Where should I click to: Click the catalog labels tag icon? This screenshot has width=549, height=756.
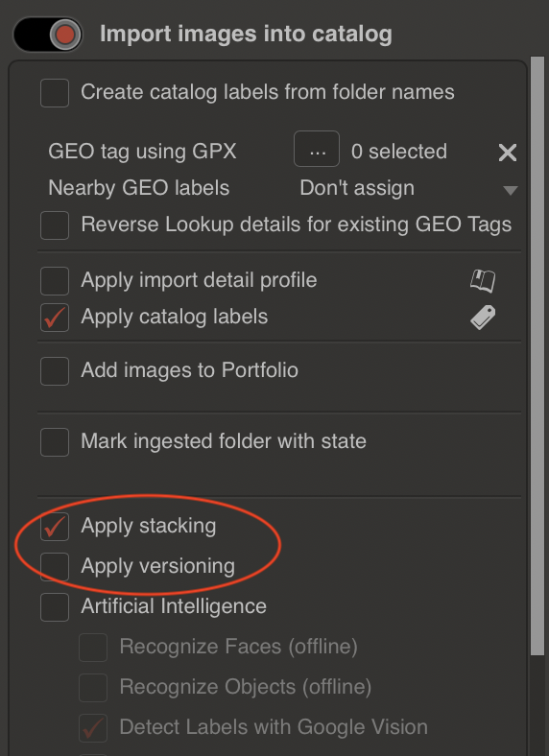(x=483, y=318)
